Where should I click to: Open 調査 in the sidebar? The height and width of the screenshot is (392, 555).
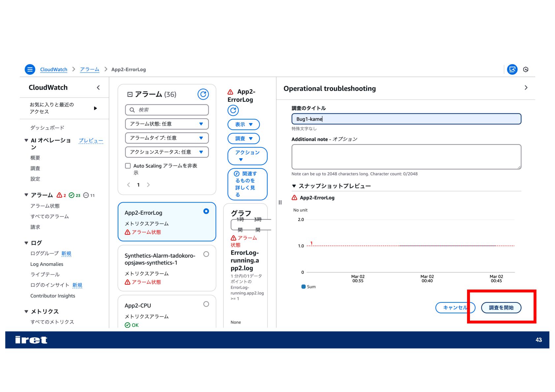coord(35,168)
